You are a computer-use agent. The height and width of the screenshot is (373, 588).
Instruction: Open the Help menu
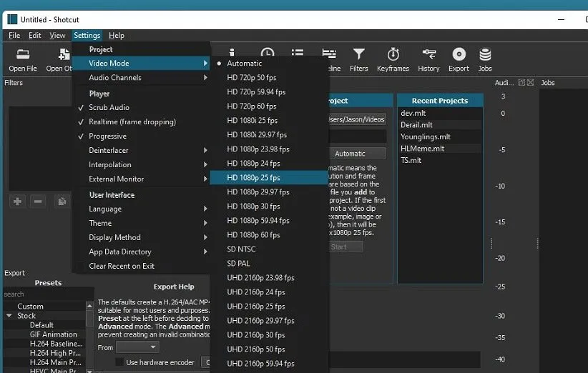tap(117, 36)
